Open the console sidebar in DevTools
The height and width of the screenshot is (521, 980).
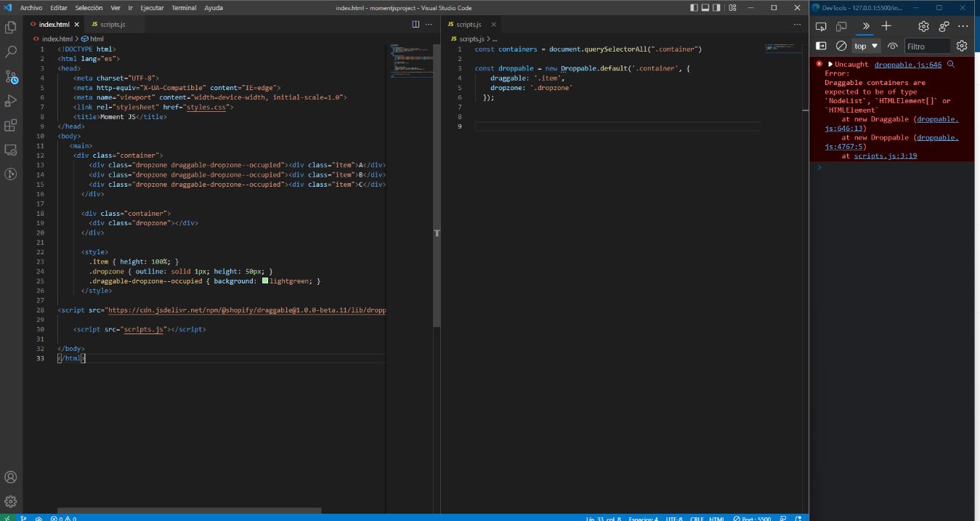(820, 45)
